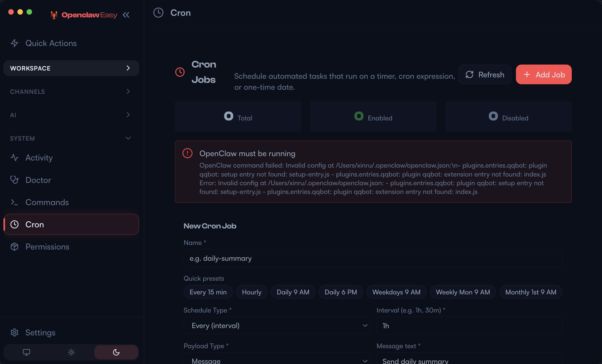Image resolution: width=602 pixels, height=364 pixels.
Task: Go to the Doctor page
Action: (x=71, y=180)
